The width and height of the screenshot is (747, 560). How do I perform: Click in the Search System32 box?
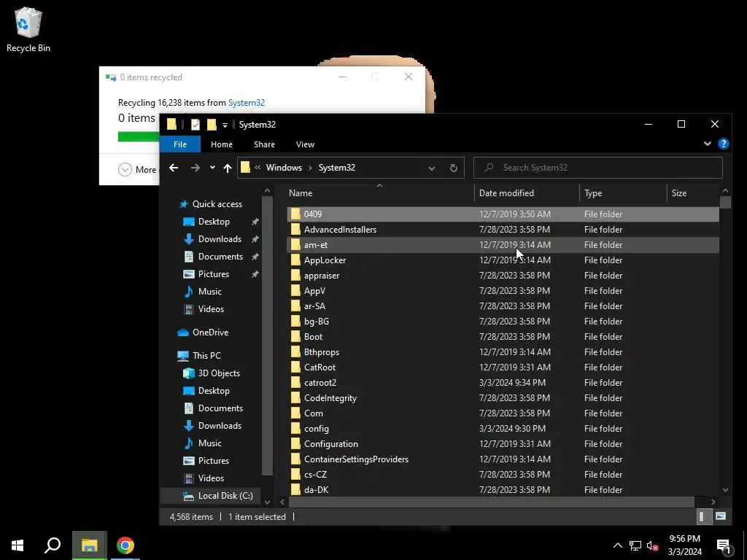598,168
